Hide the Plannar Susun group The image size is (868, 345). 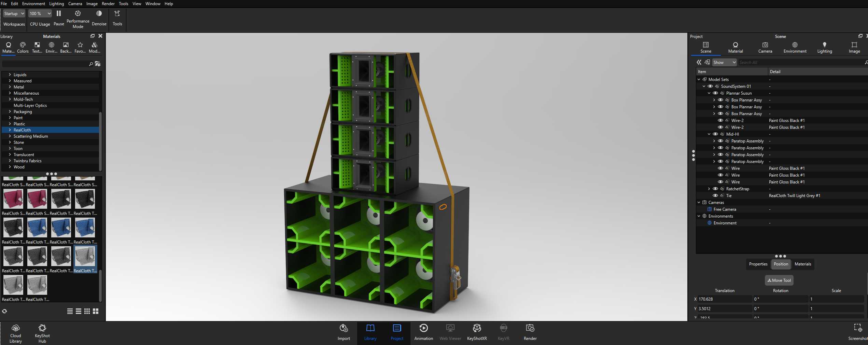pyautogui.click(x=715, y=93)
